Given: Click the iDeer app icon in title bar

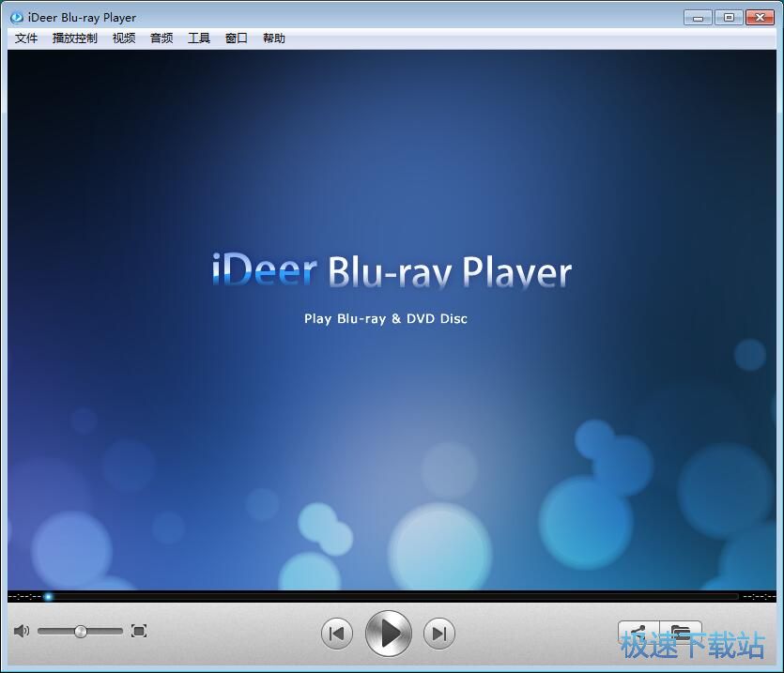Looking at the screenshot, I should [x=17, y=18].
